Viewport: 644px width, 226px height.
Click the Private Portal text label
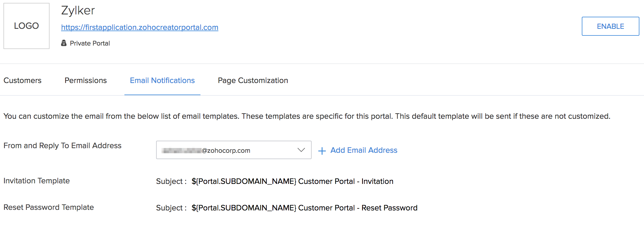[90, 43]
